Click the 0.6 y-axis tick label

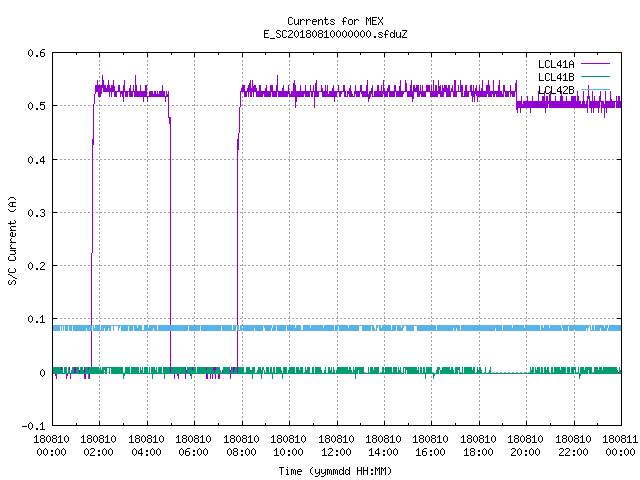tap(36, 53)
